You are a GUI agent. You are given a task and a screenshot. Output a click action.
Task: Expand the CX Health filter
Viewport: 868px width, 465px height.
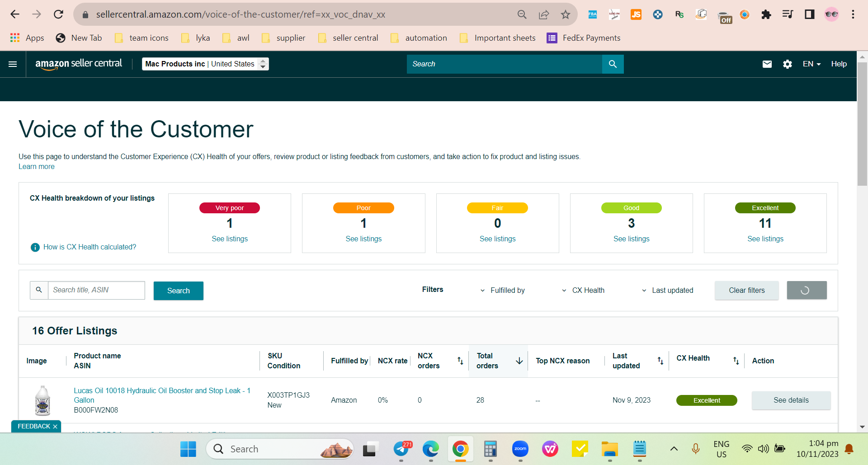pos(583,291)
